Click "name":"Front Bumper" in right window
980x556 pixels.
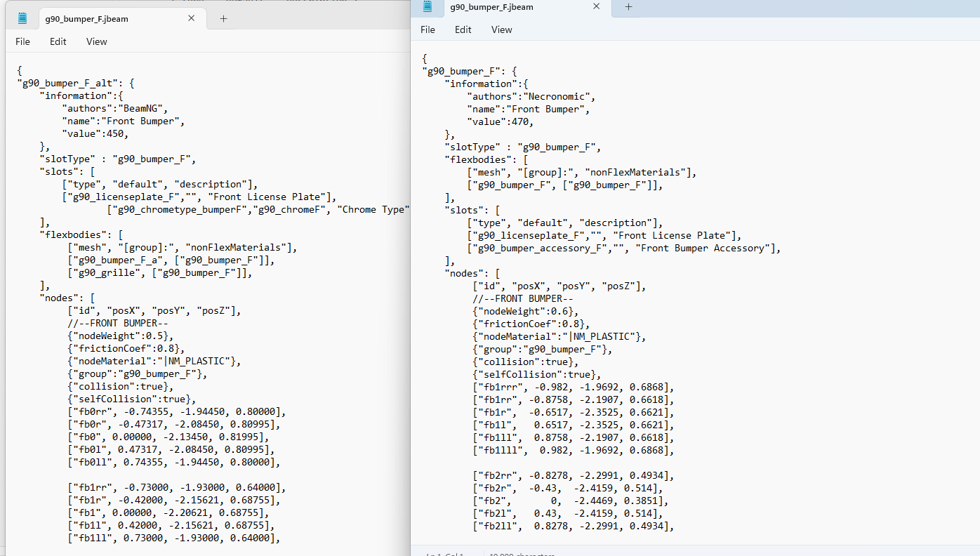click(529, 109)
